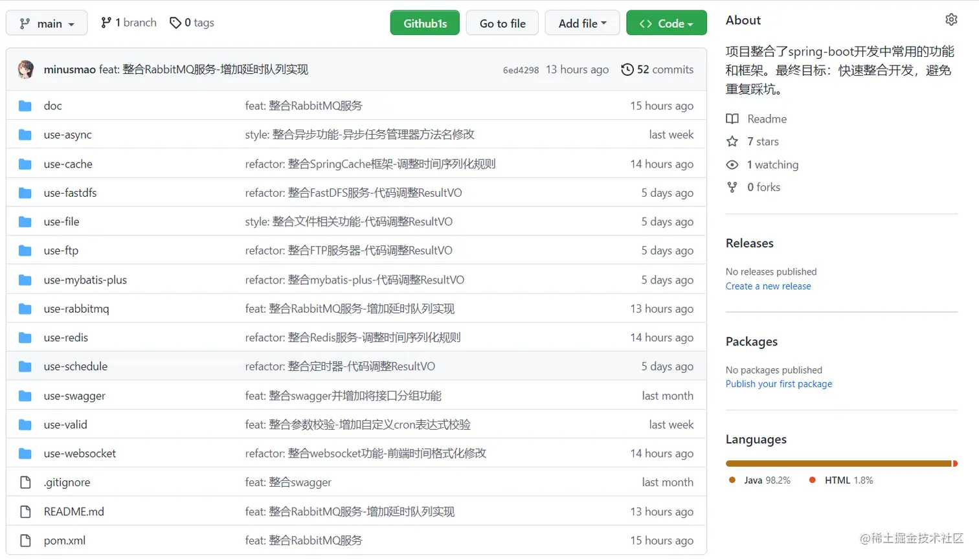Open the green Code dropdown
Screen dimensions: 979x560
pyautogui.click(x=666, y=23)
